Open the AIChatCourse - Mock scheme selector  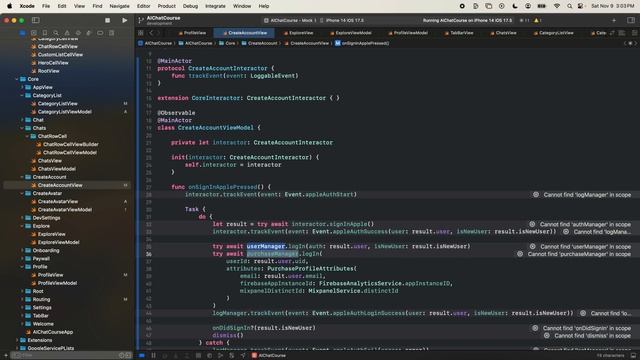point(290,20)
